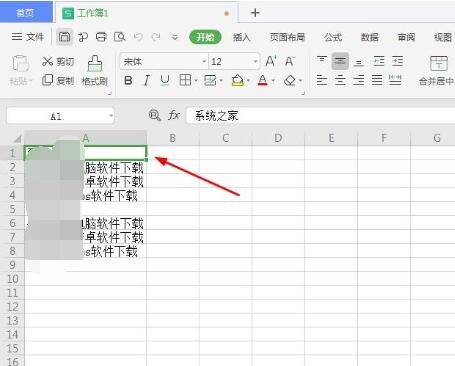This screenshot has height=366, width=455.
Task: Toggle Italic formatting
Action: point(146,80)
